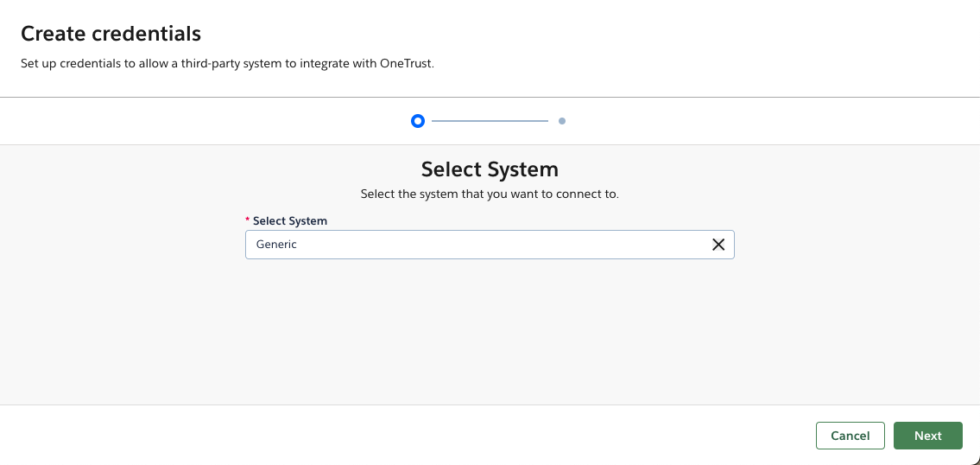Click the 'Create credentials' page title
This screenshot has width=980, height=465.
point(111,34)
